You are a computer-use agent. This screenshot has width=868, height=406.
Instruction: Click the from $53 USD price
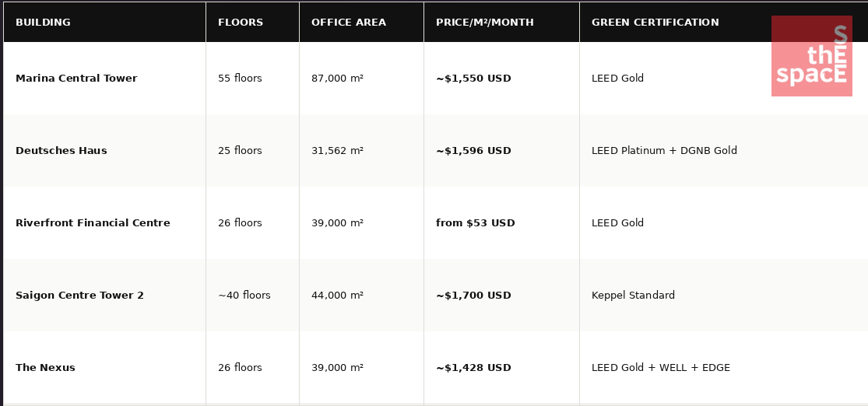point(475,223)
